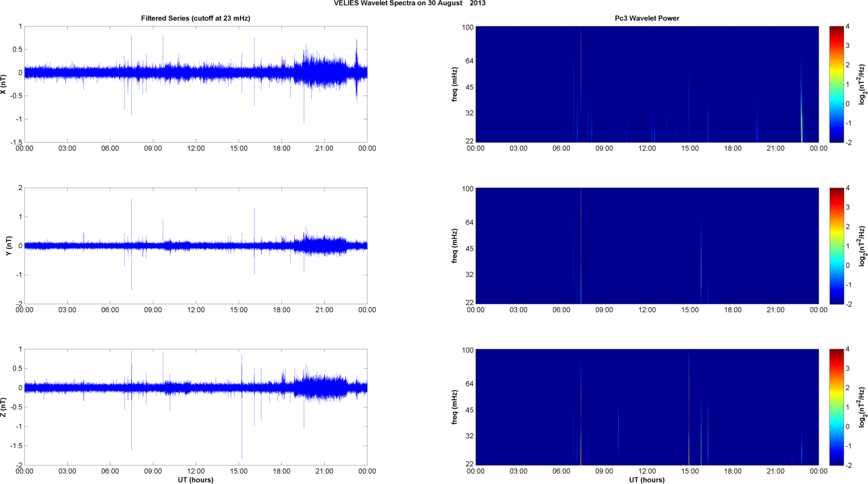Click inside the Z (nT) filtered series plot
The height and width of the screenshot is (484, 868).
[196, 407]
